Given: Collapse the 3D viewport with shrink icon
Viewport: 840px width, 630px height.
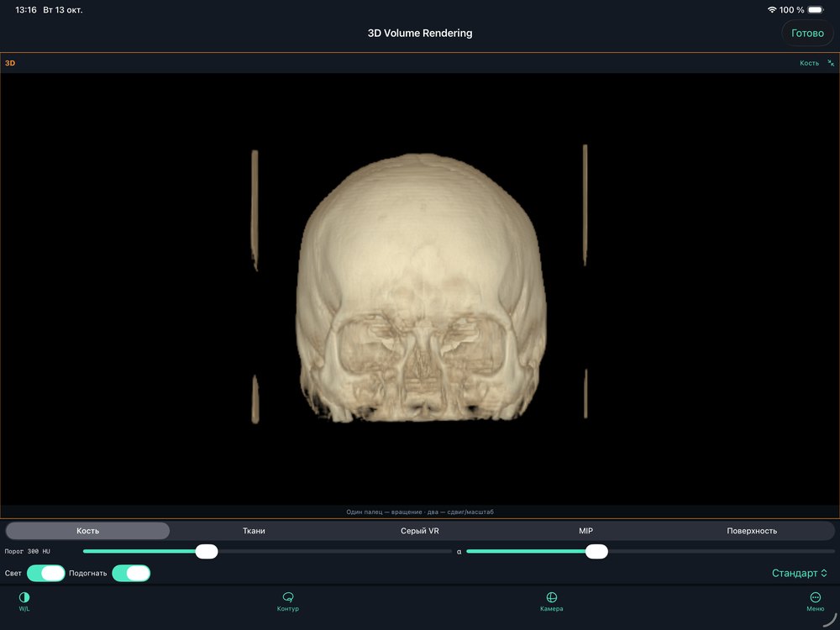Looking at the screenshot, I should 831,63.
